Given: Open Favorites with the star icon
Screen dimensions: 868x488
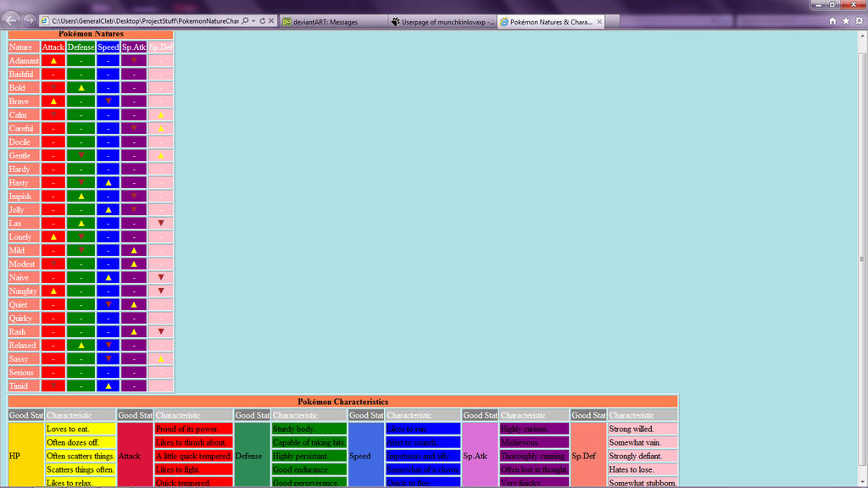Looking at the screenshot, I should point(846,21).
